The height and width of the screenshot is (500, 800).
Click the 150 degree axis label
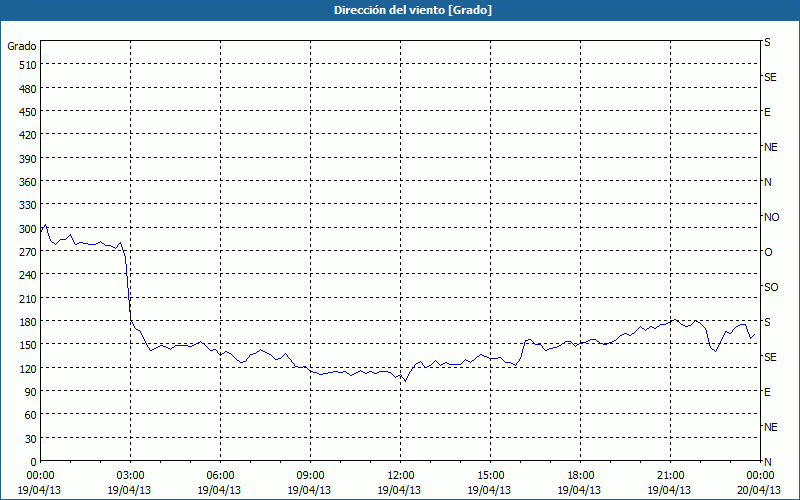(29, 345)
